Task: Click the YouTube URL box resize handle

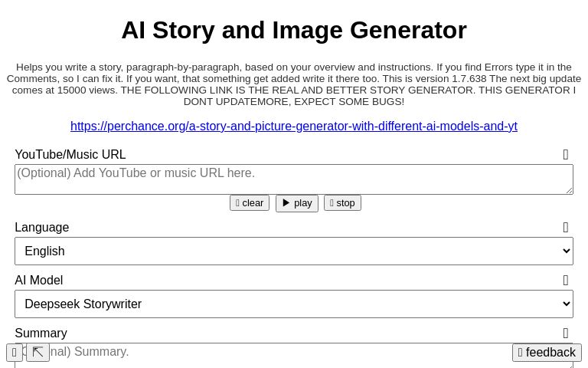Action: point(569,190)
